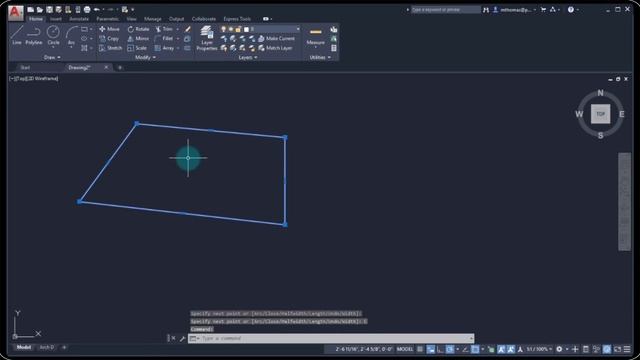Click the New file icon
The width and height of the screenshot is (640, 360).
(x=31, y=9)
